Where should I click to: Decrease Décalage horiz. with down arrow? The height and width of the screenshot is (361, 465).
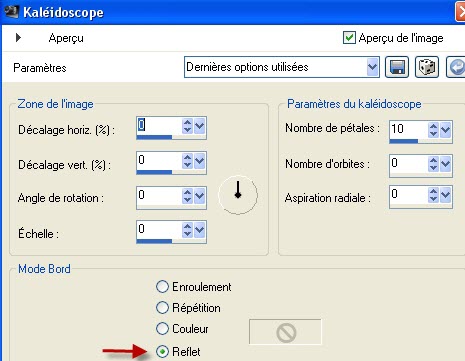187,130
